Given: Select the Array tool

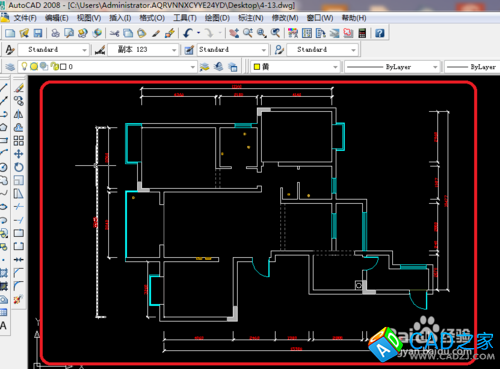Looking at the screenshot, I should tap(19, 141).
